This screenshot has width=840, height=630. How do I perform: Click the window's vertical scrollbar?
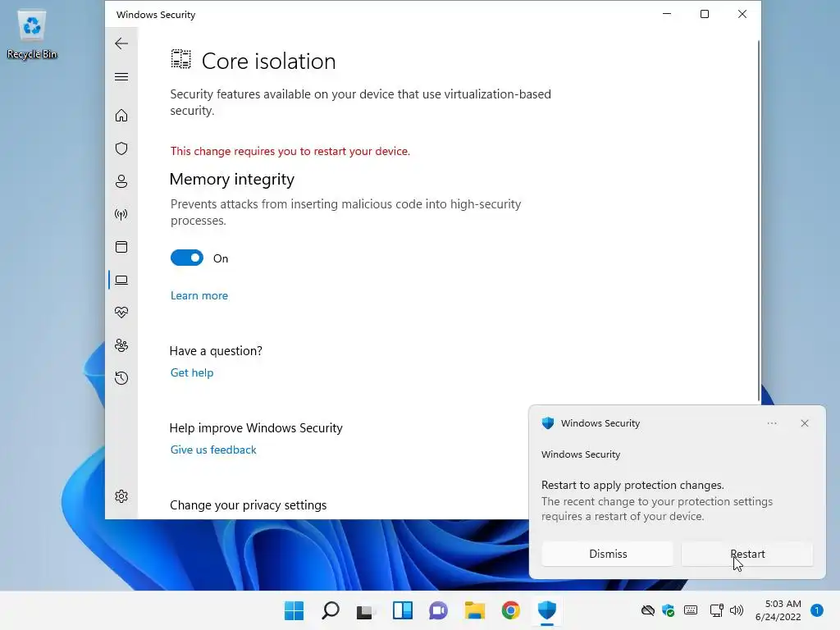tap(759, 220)
